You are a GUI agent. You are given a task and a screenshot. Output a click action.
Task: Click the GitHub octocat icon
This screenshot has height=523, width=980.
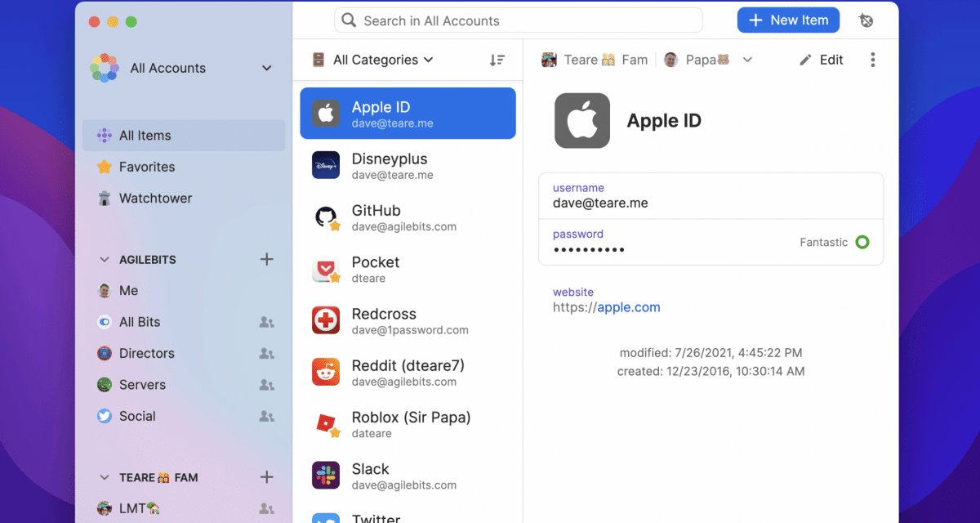(326, 217)
